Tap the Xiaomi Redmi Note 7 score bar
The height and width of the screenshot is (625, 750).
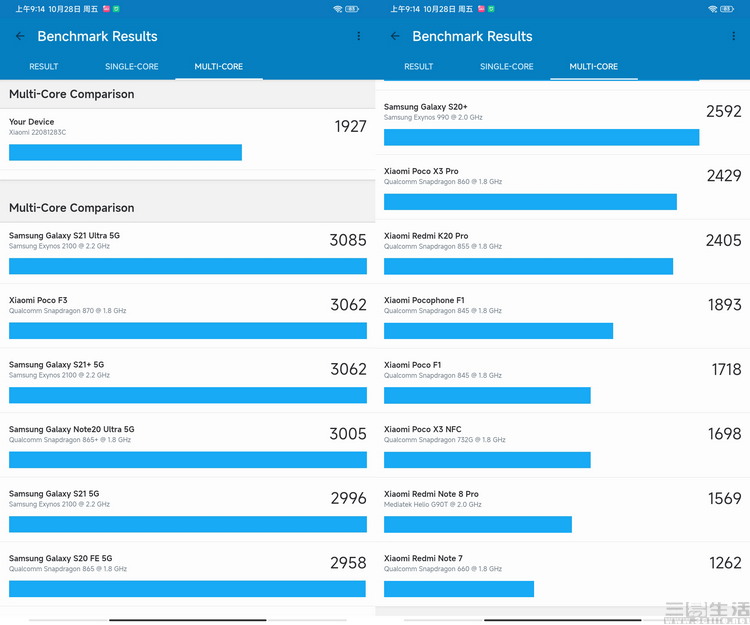pos(459,589)
